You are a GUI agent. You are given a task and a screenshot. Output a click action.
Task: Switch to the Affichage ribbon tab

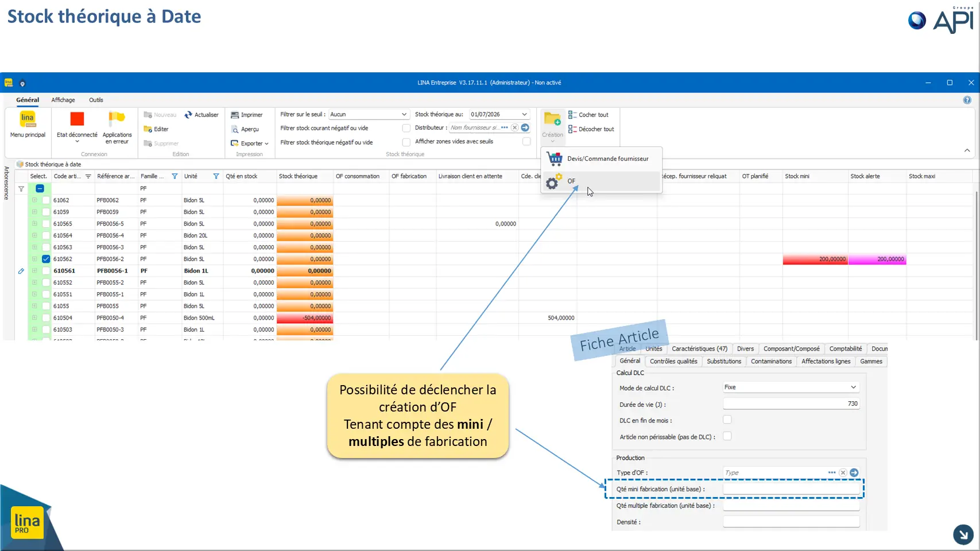pyautogui.click(x=63, y=100)
